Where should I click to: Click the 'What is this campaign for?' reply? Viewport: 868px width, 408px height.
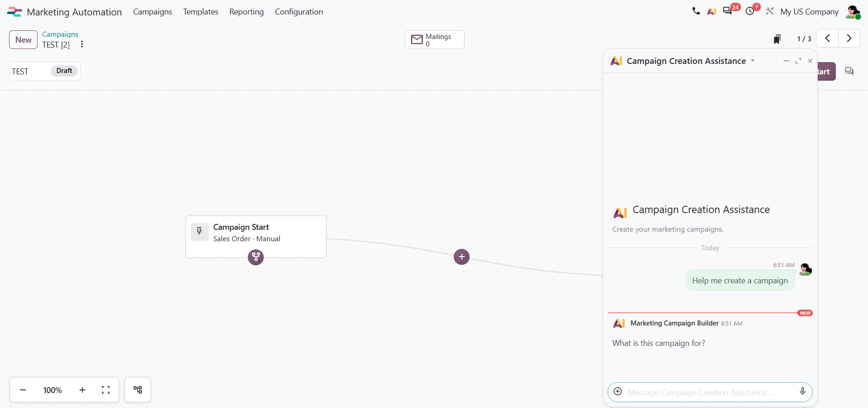point(659,343)
